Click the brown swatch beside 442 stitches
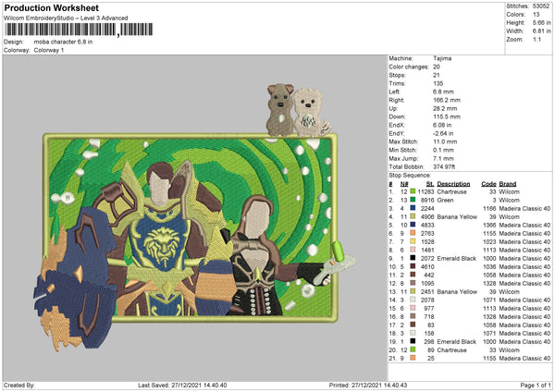The height and width of the screenshot is (392, 555). 413,275
